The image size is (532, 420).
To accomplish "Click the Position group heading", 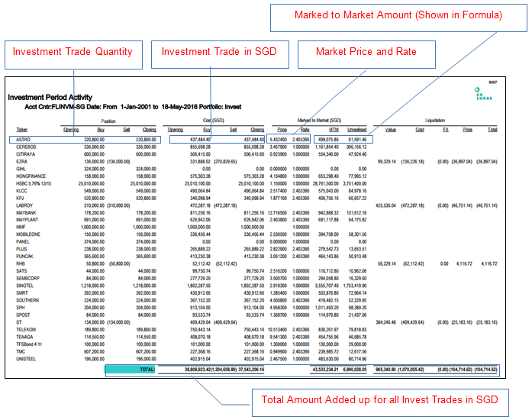I will 108,121.
